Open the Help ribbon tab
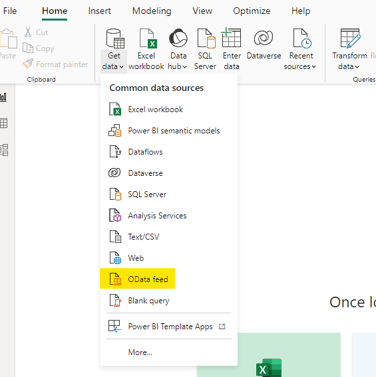The width and height of the screenshot is (376, 377). pyautogui.click(x=301, y=11)
